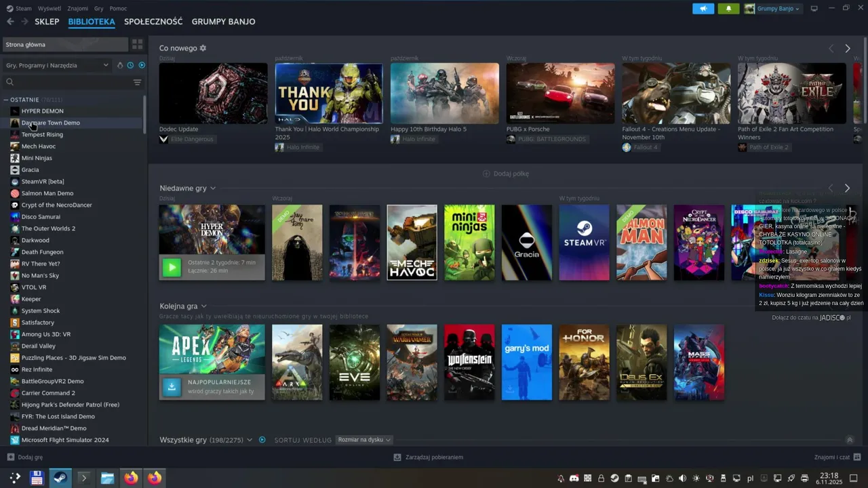This screenshot has width=868, height=488.
Task: Open the SteamVR [beta] sidebar icon
Action: pos(15,182)
